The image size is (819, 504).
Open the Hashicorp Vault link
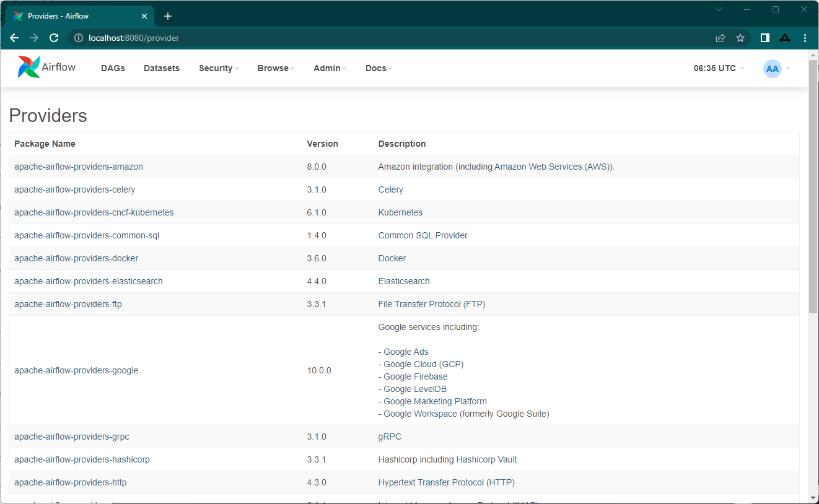tap(486, 459)
